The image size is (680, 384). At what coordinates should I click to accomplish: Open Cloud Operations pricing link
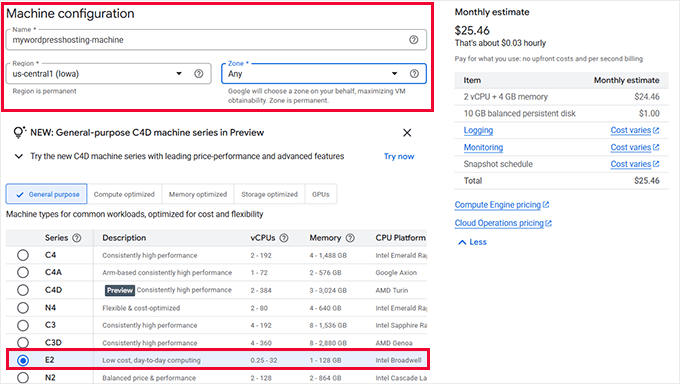499,223
